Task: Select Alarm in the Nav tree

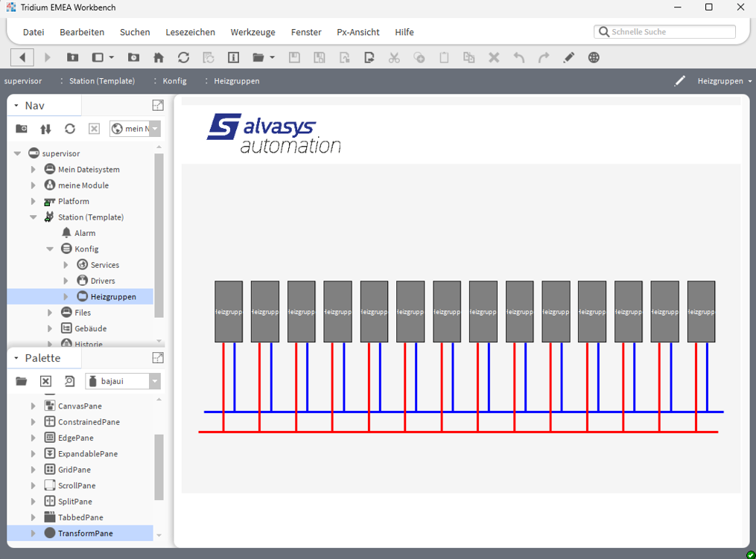Action: coord(85,233)
